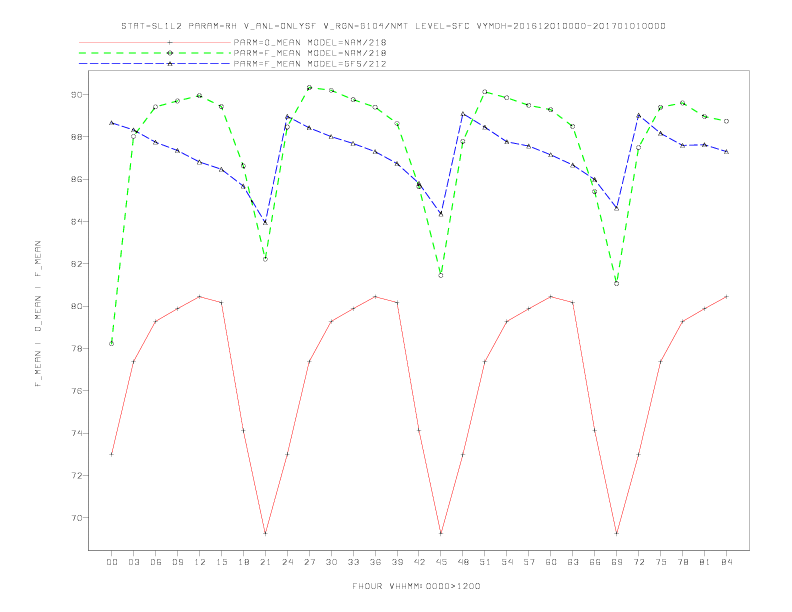This screenshot has width=792, height=612.
Task: Click the blue triangle data point at hour 00
Action: tap(112, 123)
